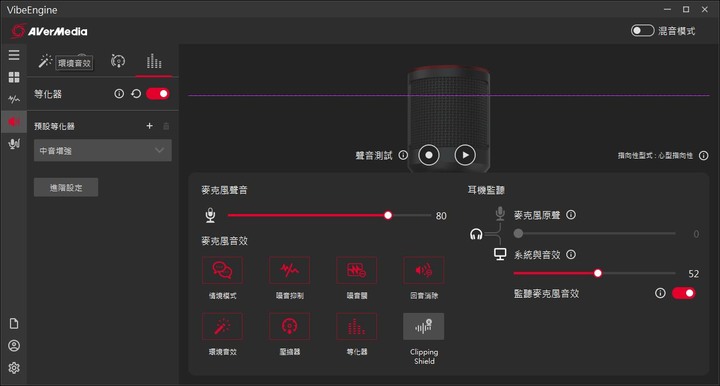
Task: Open the 噪音抑制 effect
Action: pyautogui.click(x=289, y=270)
